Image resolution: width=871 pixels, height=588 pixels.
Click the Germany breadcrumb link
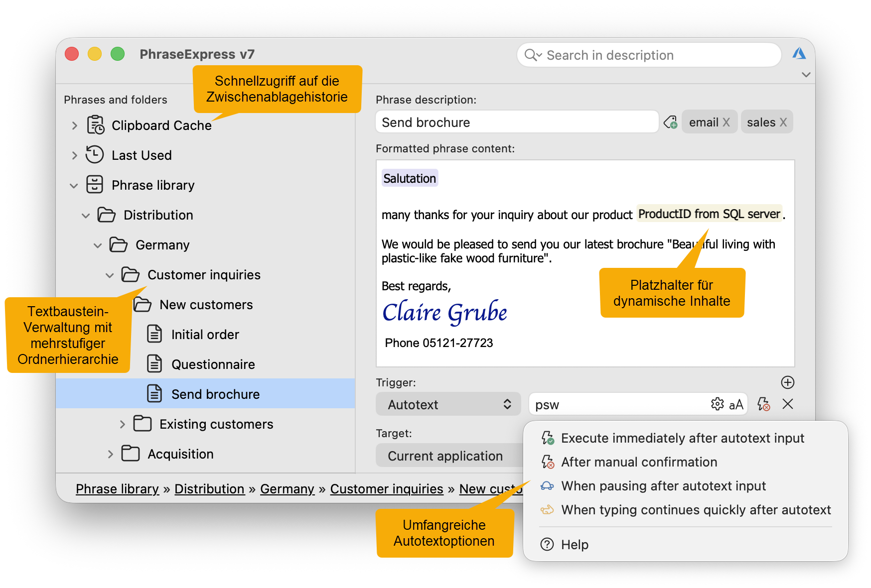point(287,489)
